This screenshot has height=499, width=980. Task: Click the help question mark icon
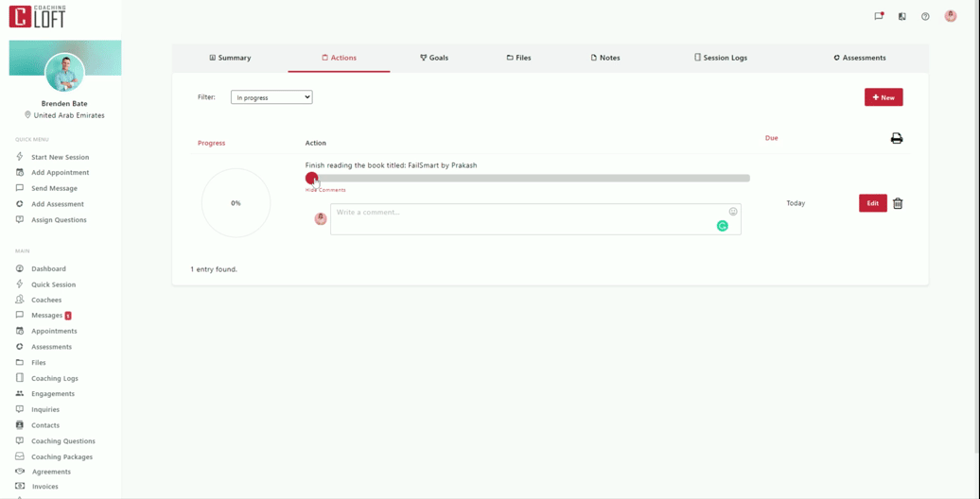[x=925, y=16]
